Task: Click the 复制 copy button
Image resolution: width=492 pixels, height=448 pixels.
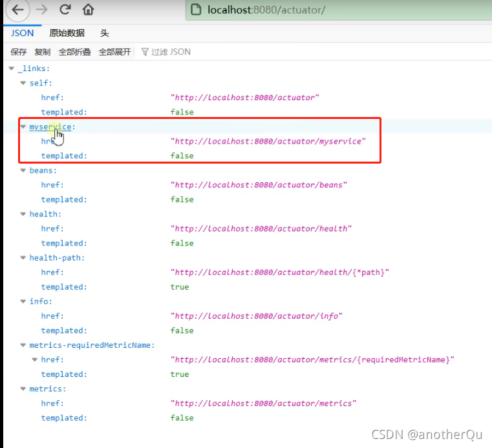Action: [43, 52]
